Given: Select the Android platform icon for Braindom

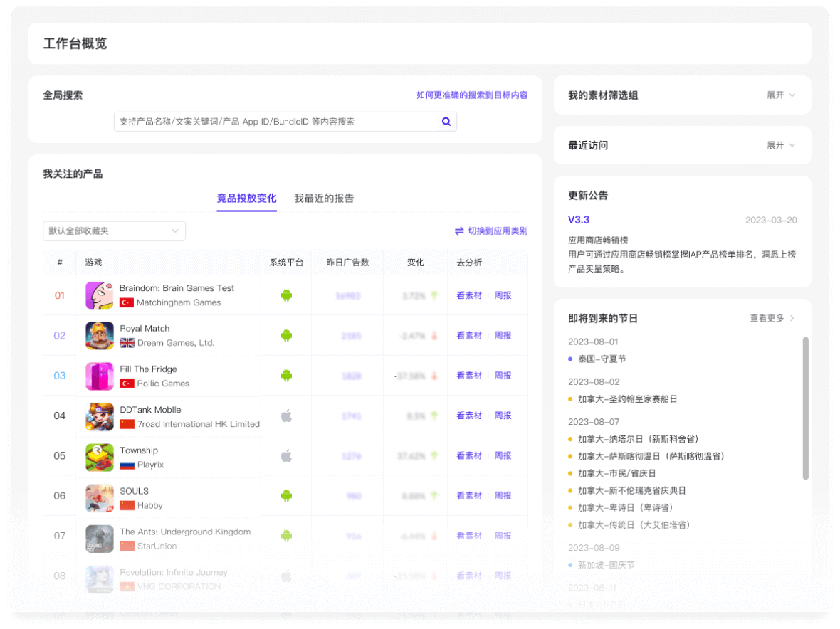Looking at the screenshot, I should pos(285,295).
